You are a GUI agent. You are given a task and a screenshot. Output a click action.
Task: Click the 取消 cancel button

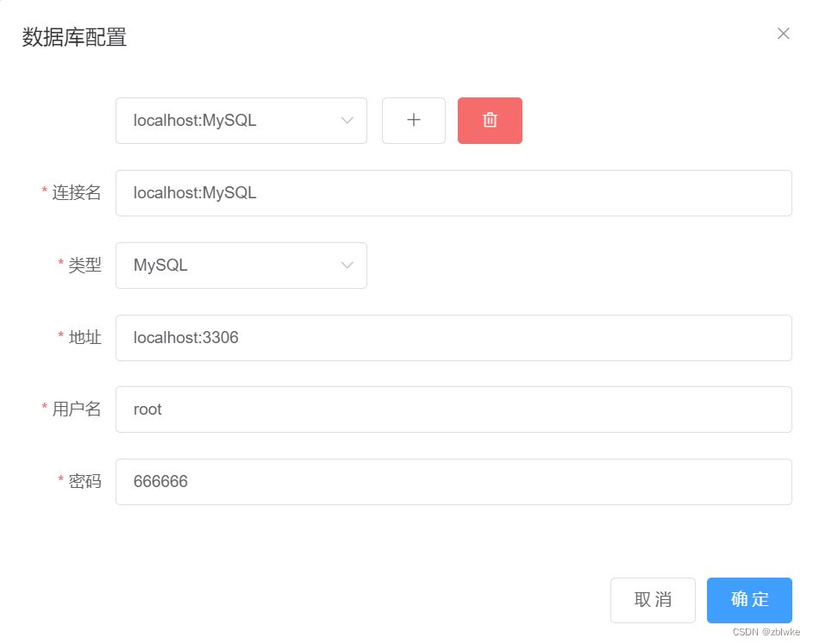[653, 600]
